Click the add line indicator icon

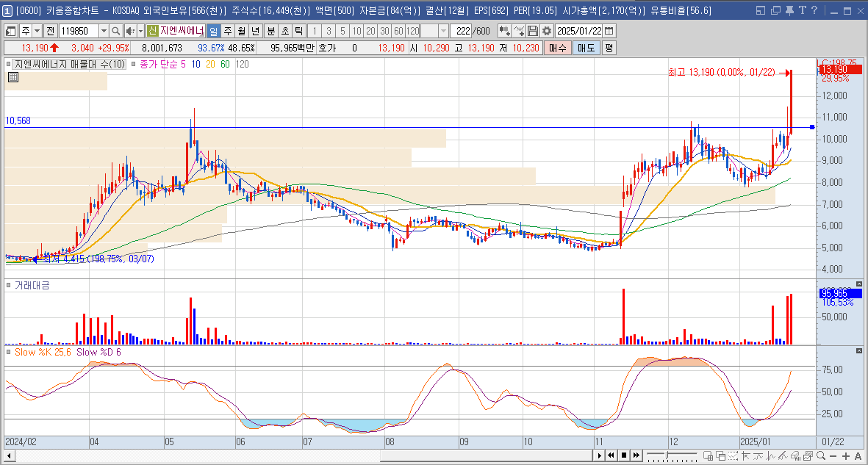click(519, 31)
